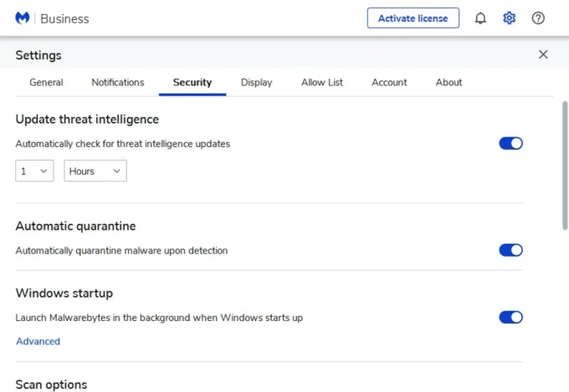The height and width of the screenshot is (392, 569).
Task: Open the Advanced link under Windows startup
Action: click(38, 342)
